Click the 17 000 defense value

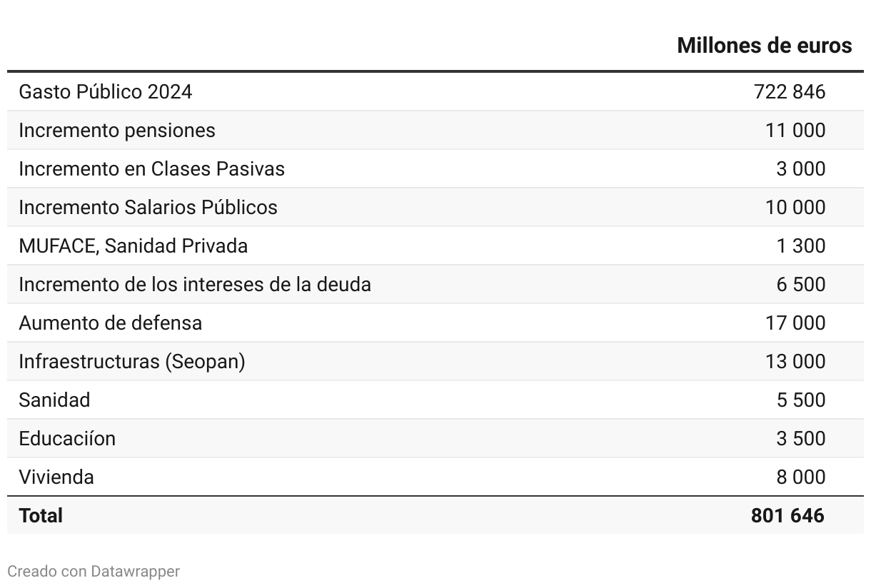point(795,323)
